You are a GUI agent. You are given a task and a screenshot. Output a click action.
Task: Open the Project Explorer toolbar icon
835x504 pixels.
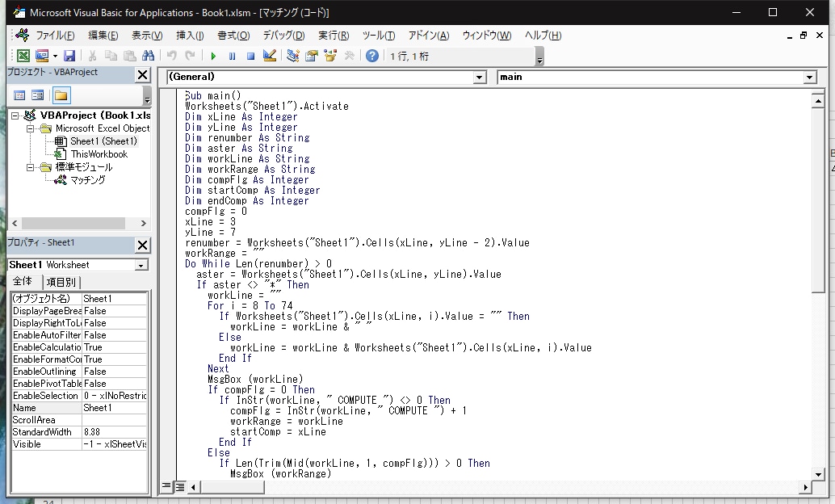[293, 56]
